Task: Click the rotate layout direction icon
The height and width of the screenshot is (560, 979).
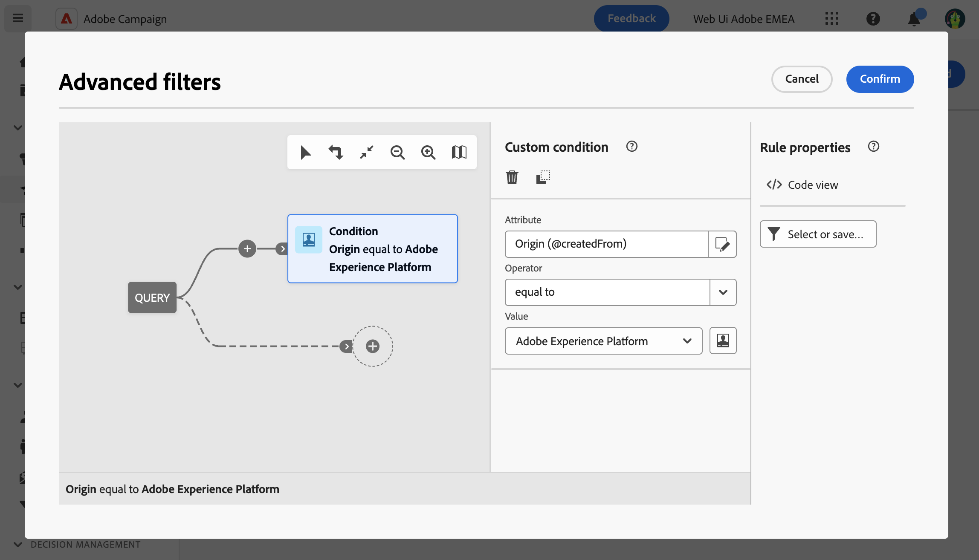Action: [x=336, y=152]
